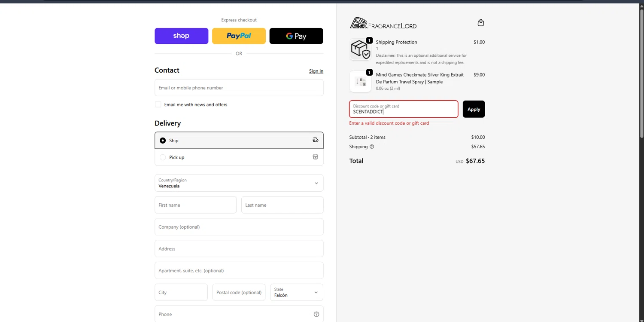Screen dimensions: 644x322
Task: Click the delivery truck icon in Ship row
Action: [316, 140]
